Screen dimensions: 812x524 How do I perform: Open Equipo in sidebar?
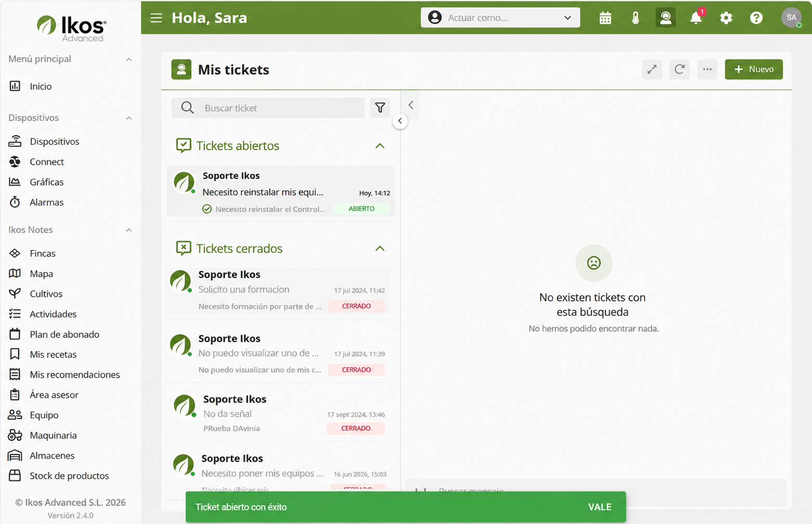coord(44,415)
